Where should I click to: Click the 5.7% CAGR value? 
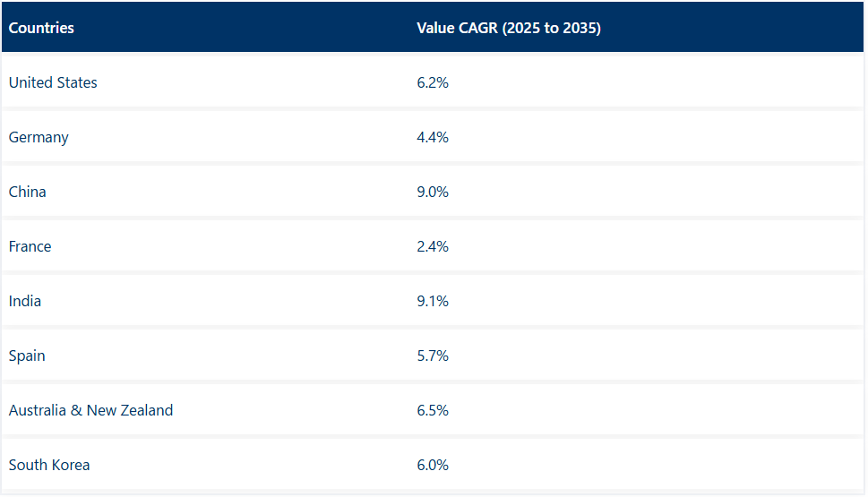click(x=433, y=356)
